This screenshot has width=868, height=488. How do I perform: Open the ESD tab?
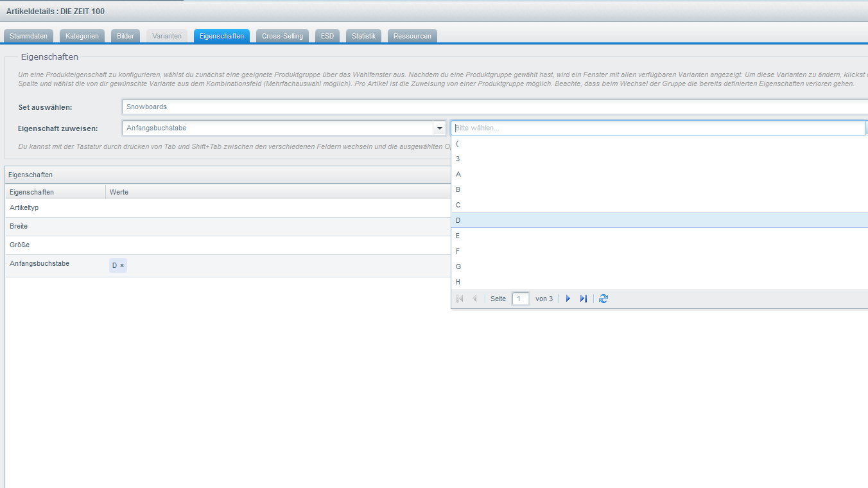click(327, 36)
